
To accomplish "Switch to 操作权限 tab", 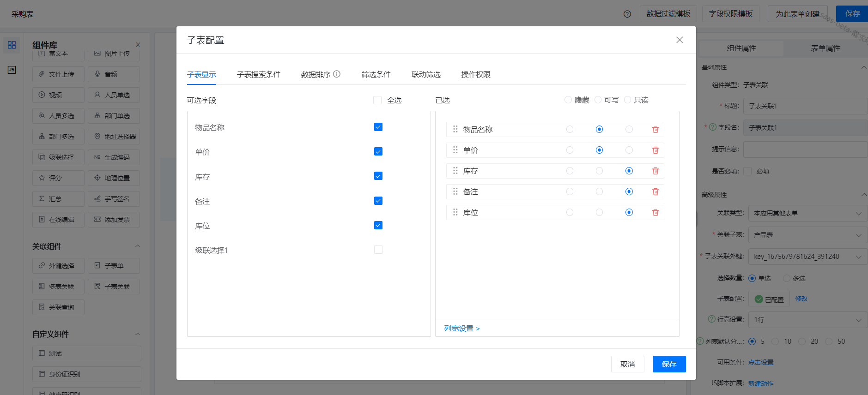I will point(476,74).
